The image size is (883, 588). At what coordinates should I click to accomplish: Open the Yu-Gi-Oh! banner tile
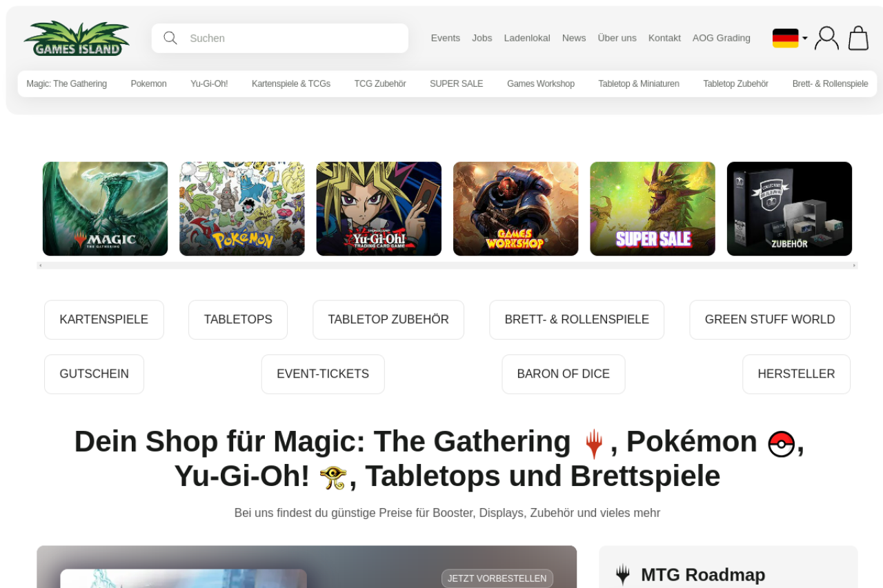coord(379,209)
